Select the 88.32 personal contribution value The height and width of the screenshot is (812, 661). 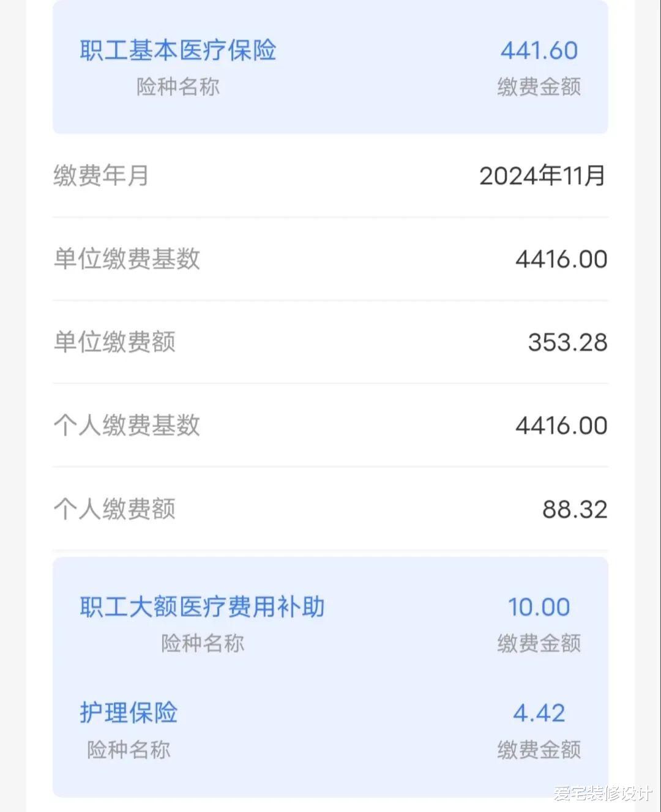(575, 509)
